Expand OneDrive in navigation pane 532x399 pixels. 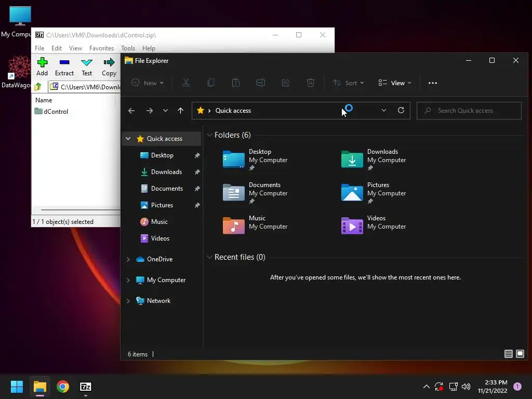(x=128, y=259)
